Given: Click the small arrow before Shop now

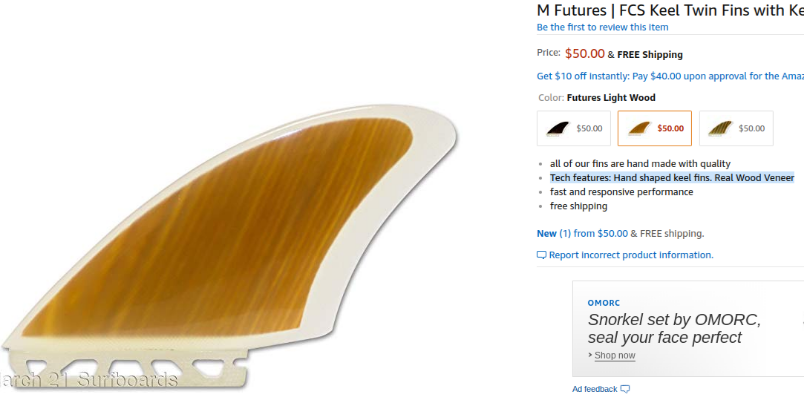Looking at the screenshot, I should pyautogui.click(x=590, y=355).
